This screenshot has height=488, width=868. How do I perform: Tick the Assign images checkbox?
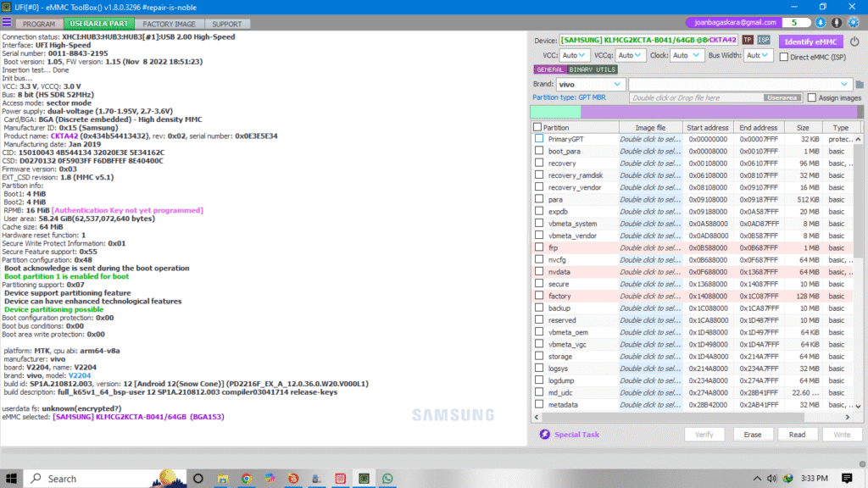click(x=812, y=98)
